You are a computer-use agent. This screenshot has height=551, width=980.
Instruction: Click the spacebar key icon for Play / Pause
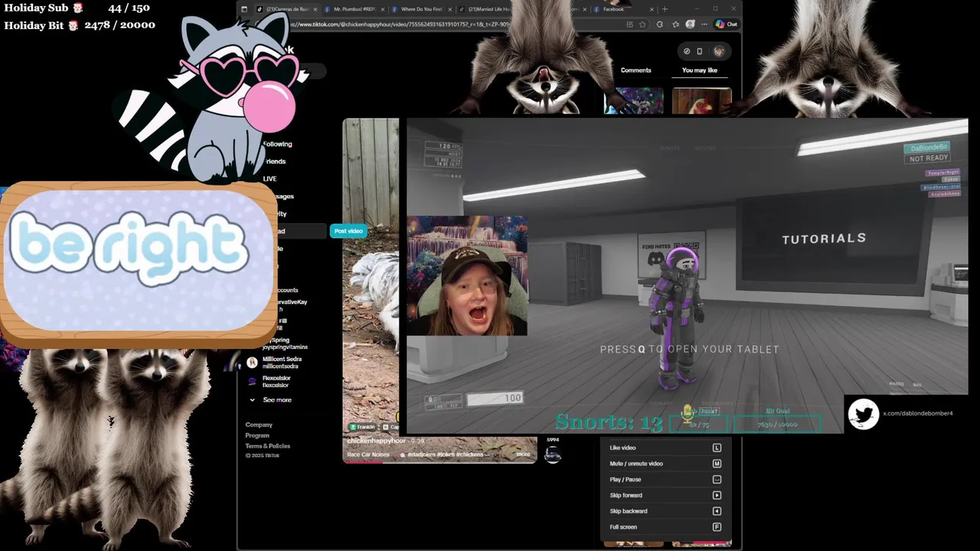(x=717, y=479)
